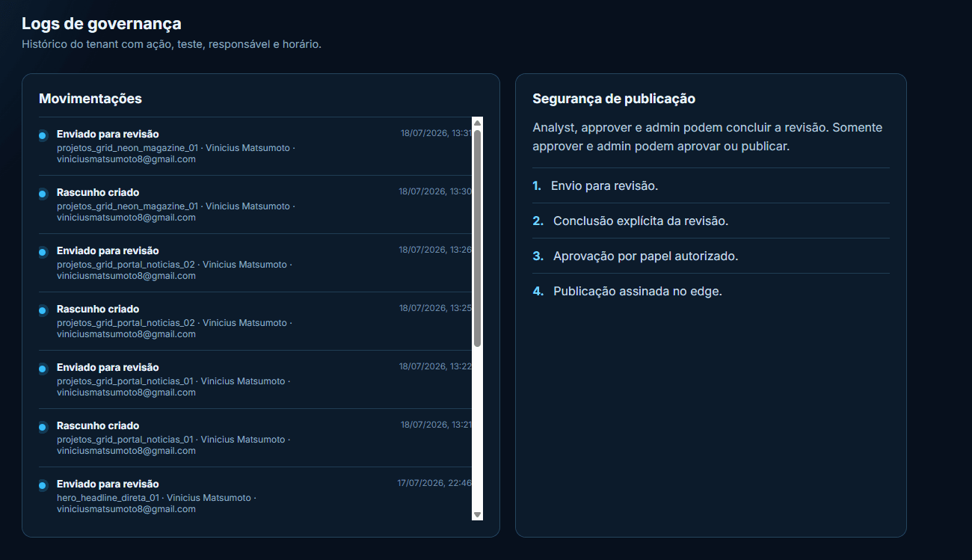Click the hero_headline_direta_01 detail line

pyautogui.click(x=156, y=503)
